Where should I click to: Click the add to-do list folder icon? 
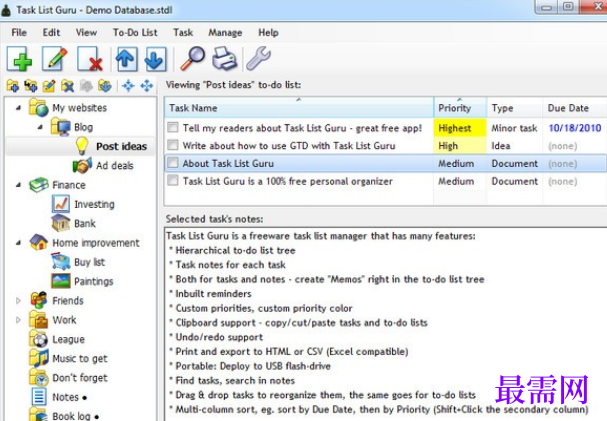pyautogui.click(x=12, y=86)
